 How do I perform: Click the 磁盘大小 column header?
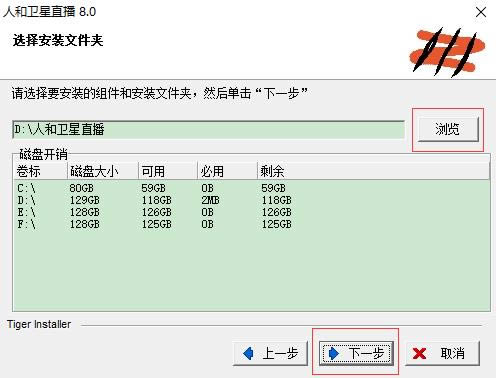(x=103, y=171)
